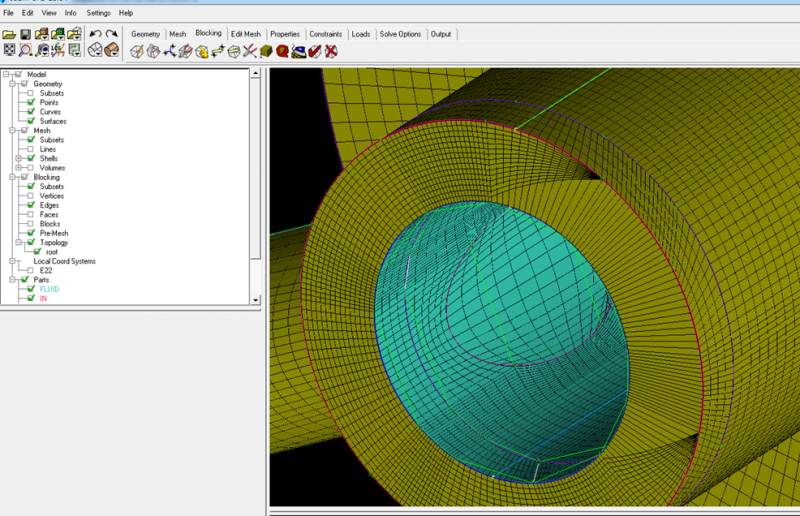Expand the Shells node in Mesh tree
Image resolution: width=800 pixels, height=516 pixels.
(18, 159)
